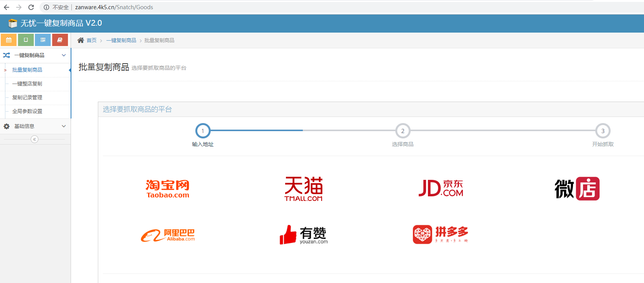Viewport: 644px width, 283px height.
Task: Click the green square shortcut button
Action: tap(26, 40)
